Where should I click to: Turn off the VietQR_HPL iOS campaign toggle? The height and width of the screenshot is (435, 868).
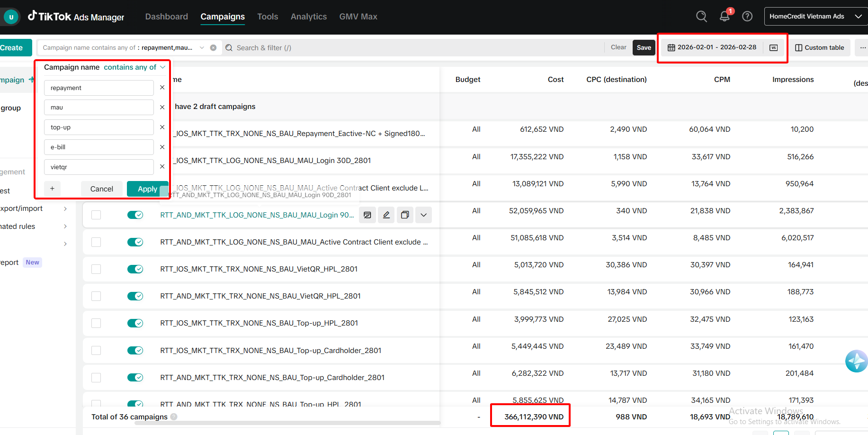135,269
